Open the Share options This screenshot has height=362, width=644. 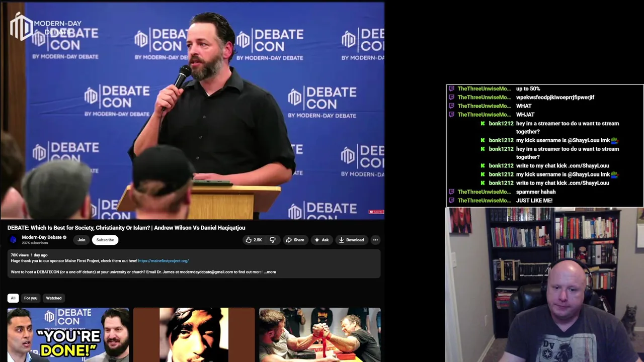click(x=295, y=240)
